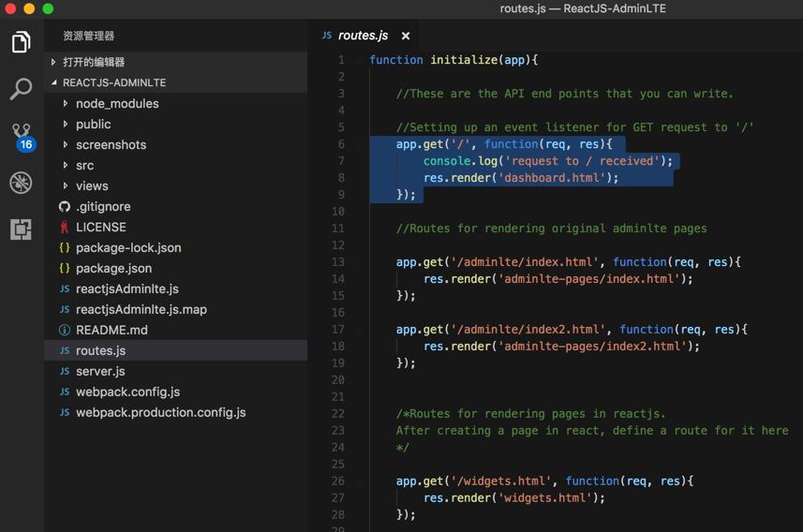Open the README.md file
The height and width of the screenshot is (532, 803).
point(112,331)
